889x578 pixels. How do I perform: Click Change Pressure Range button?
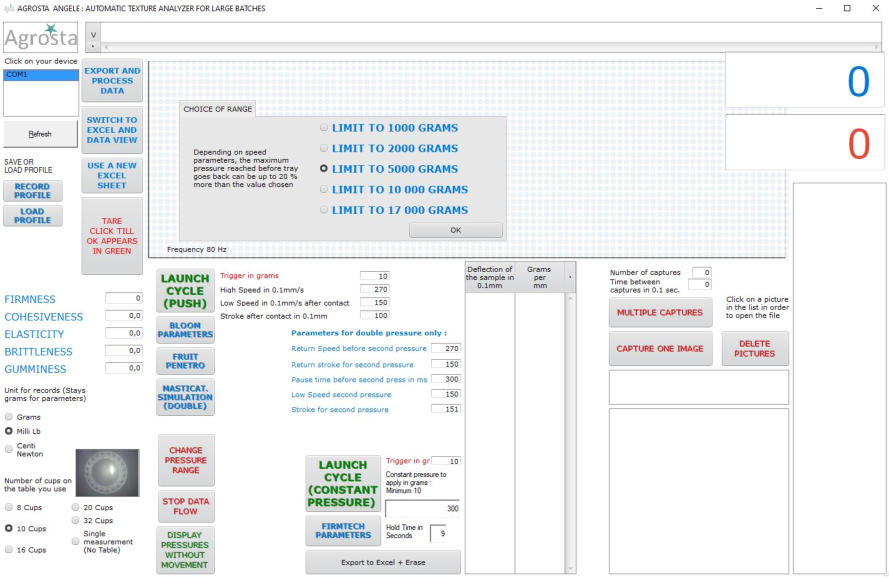tap(186, 461)
